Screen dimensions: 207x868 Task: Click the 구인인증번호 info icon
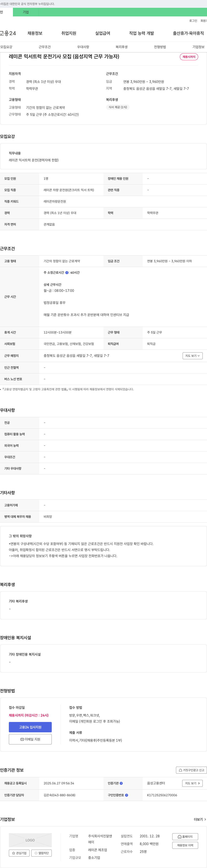tap(127, 795)
